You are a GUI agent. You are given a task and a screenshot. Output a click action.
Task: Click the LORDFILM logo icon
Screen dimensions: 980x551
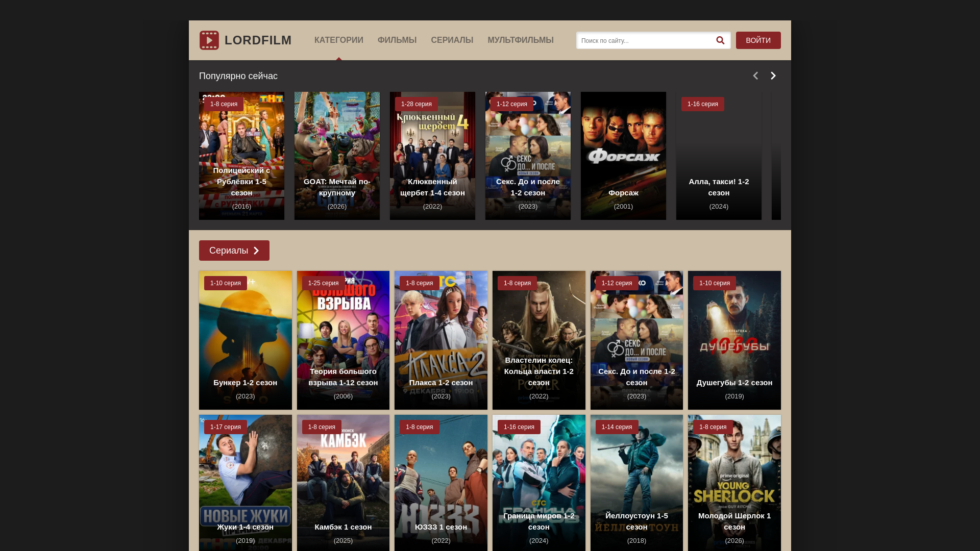(209, 40)
